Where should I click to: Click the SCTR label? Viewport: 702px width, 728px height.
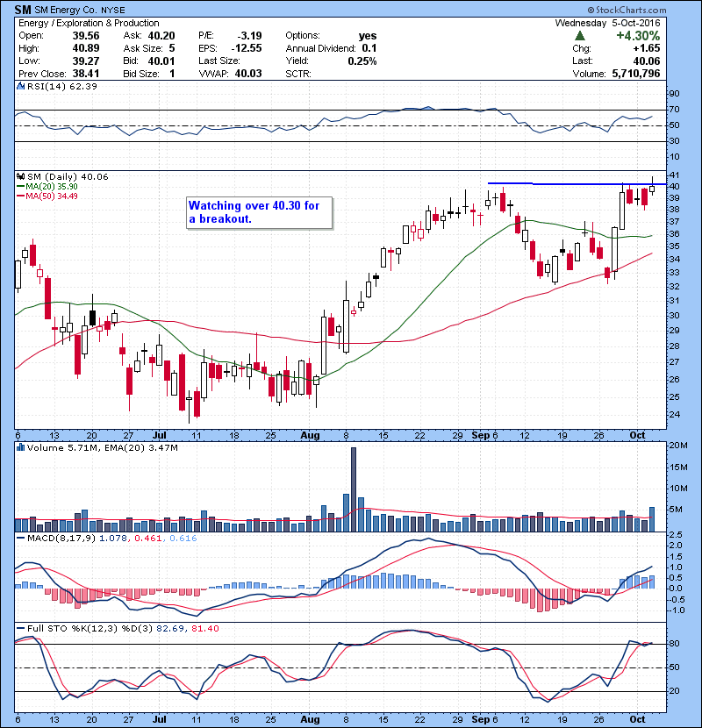(x=298, y=74)
